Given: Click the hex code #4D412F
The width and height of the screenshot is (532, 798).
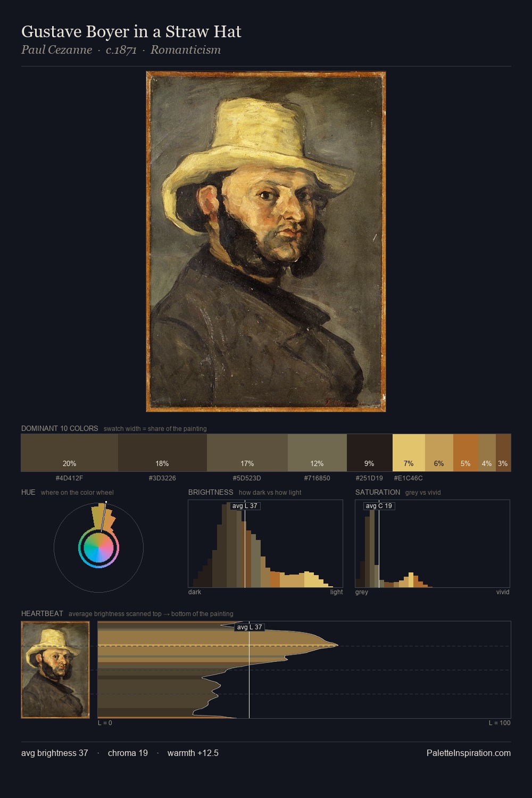Looking at the screenshot, I should 69,478.
